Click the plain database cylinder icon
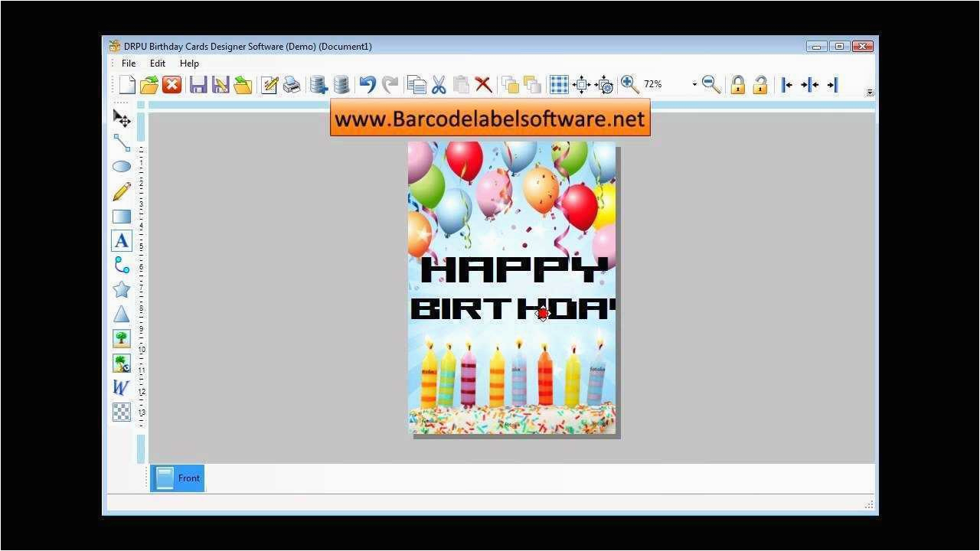The image size is (980, 551). [x=341, y=84]
